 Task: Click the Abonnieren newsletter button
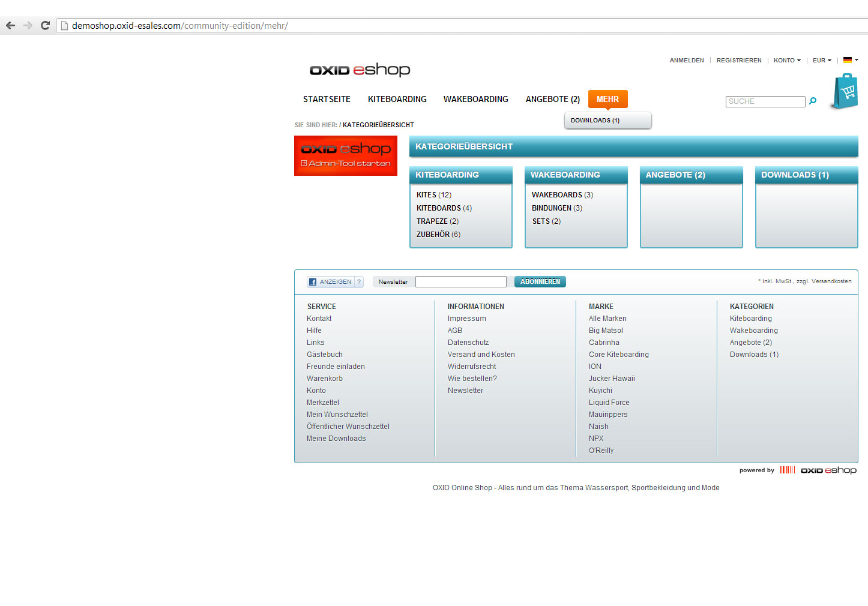pos(540,282)
